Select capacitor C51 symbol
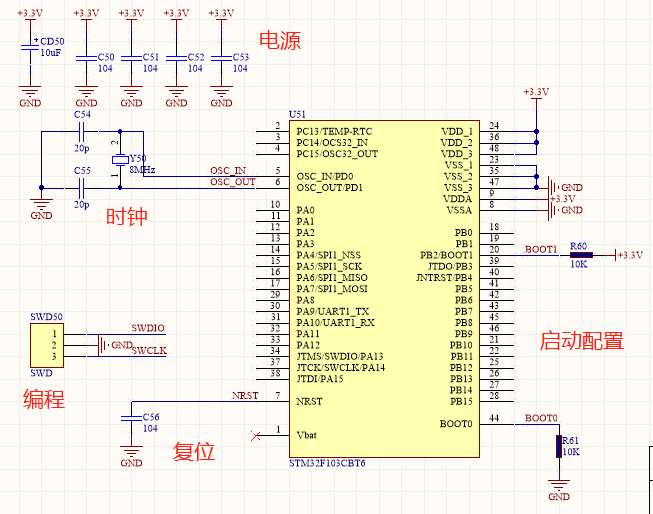The image size is (653, 514). (131, 58)
